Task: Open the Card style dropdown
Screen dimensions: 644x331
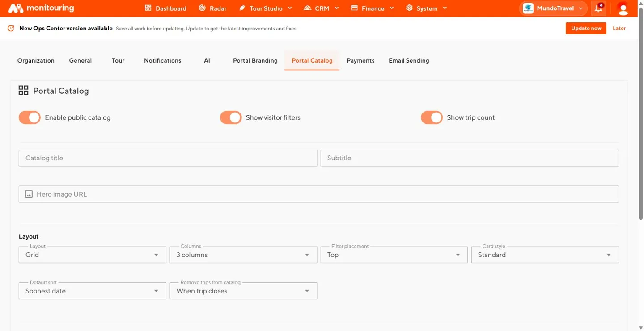Action: 545,255
